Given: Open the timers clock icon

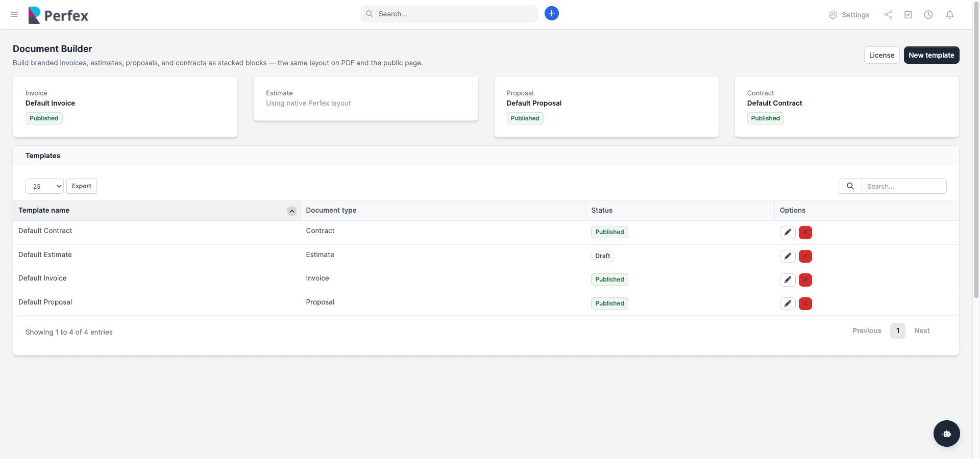Looking at the screenshot, I should click(928, 15).
